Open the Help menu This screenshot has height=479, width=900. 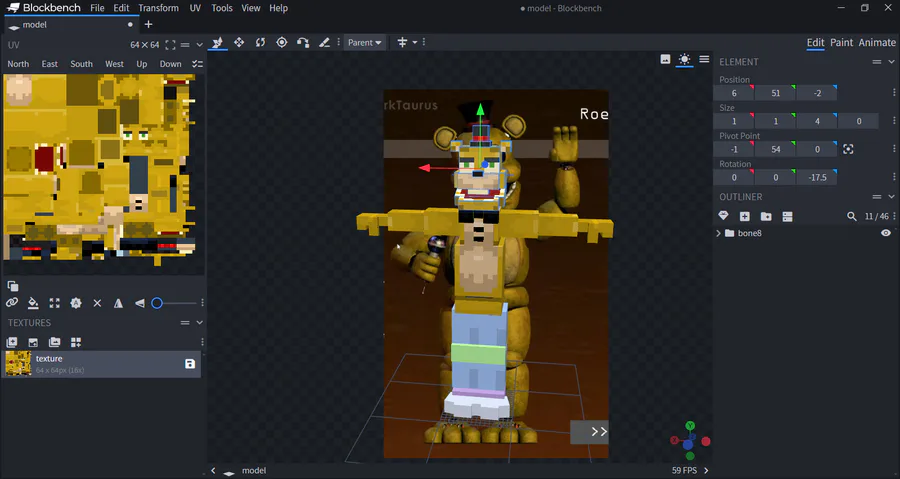coord(278,8)
